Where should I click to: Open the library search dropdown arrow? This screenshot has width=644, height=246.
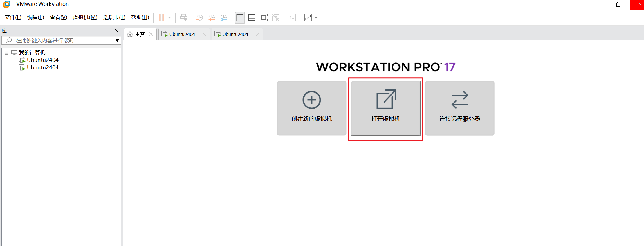pos(117,40)
